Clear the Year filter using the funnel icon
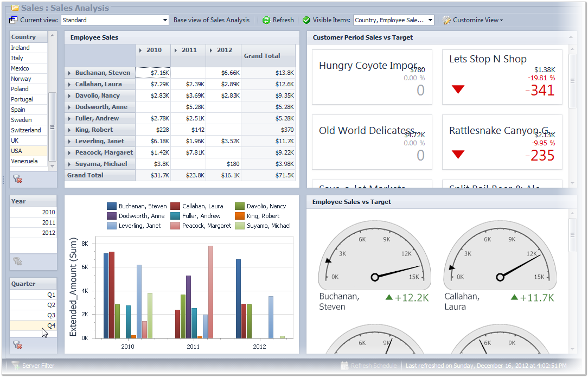 click(17, 261)
